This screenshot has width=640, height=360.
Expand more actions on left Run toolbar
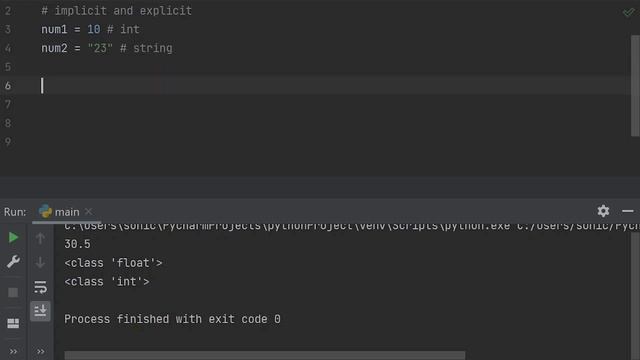click(x=13, y=351)
